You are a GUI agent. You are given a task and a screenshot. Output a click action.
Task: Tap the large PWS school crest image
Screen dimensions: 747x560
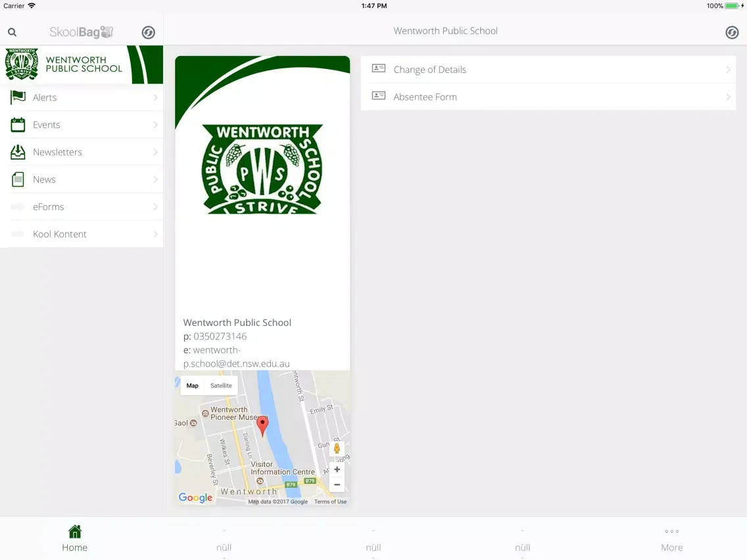(262, 169)
